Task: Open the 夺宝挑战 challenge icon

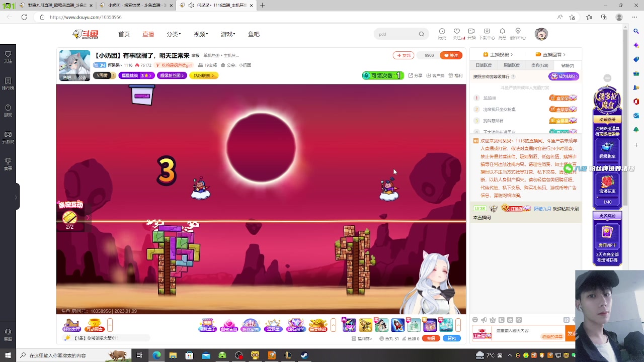Action: [x=318, y=325]
